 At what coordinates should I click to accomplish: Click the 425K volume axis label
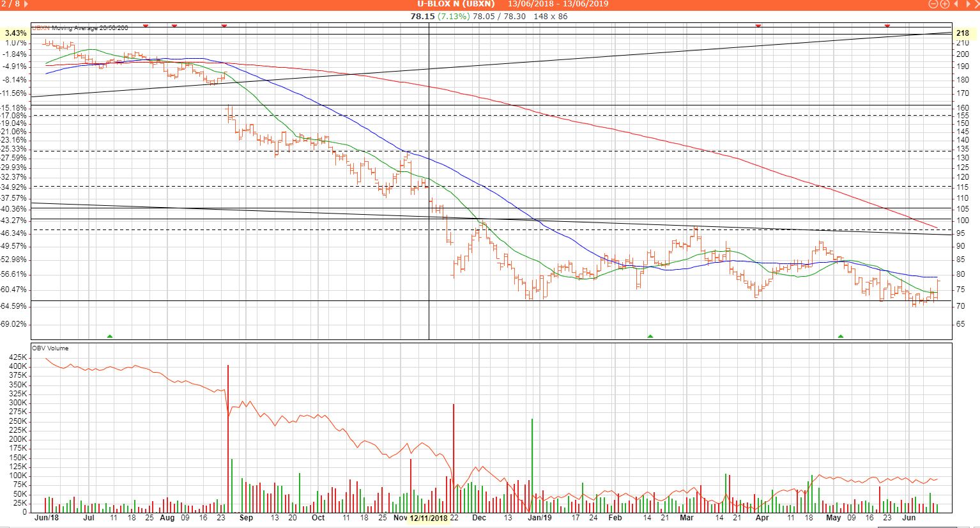coord(19,357)
